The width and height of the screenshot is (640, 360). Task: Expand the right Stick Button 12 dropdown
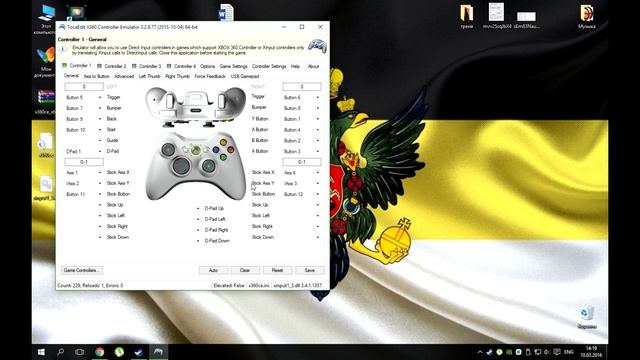(x=318, y=194)
